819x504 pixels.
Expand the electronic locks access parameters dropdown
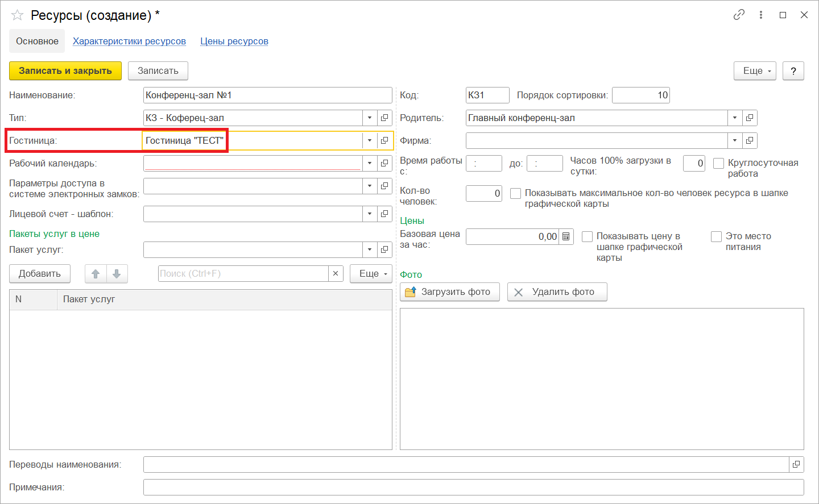370,186
